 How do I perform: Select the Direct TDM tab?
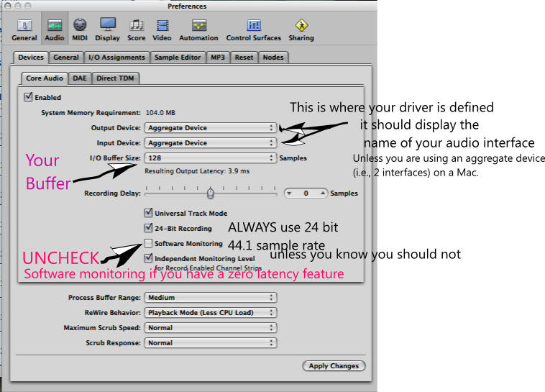pos(115,78)
